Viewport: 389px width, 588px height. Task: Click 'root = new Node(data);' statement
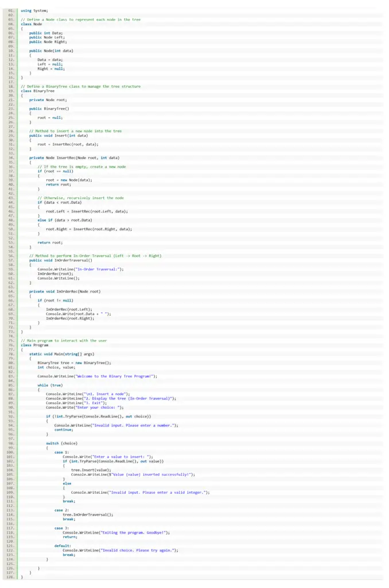(69, 180)
